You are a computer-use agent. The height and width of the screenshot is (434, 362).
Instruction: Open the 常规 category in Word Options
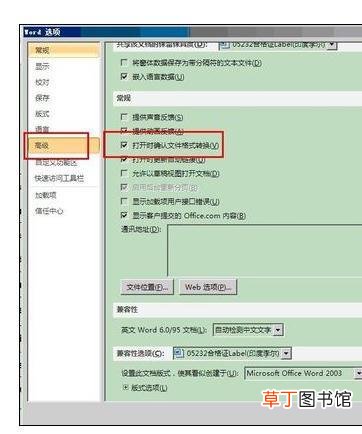64,50
